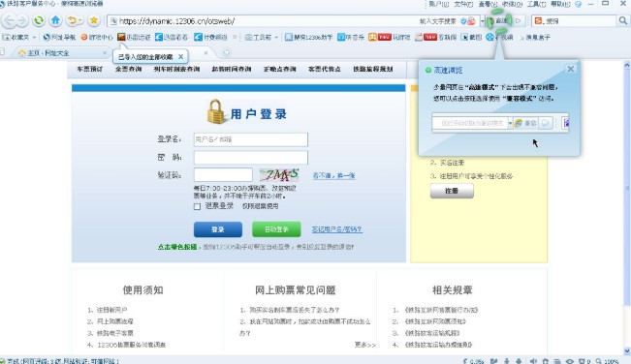Click the 截图 screenshot tool button
The width and height of the screenshot is (631, 364).
[x=471, y=38]
